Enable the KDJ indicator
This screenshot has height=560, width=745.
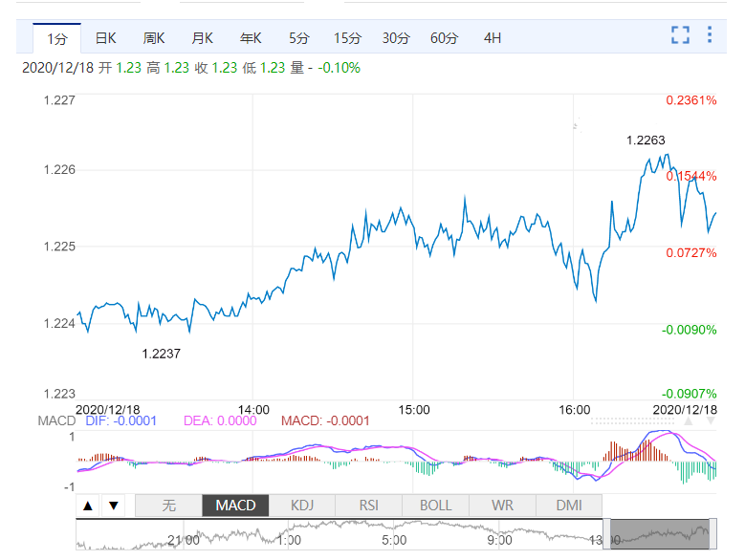(x=302, y=506)
